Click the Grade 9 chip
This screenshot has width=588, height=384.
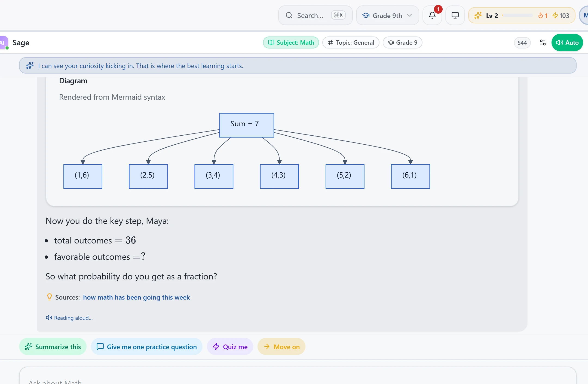pyautogui.click(x=402, y=42)
